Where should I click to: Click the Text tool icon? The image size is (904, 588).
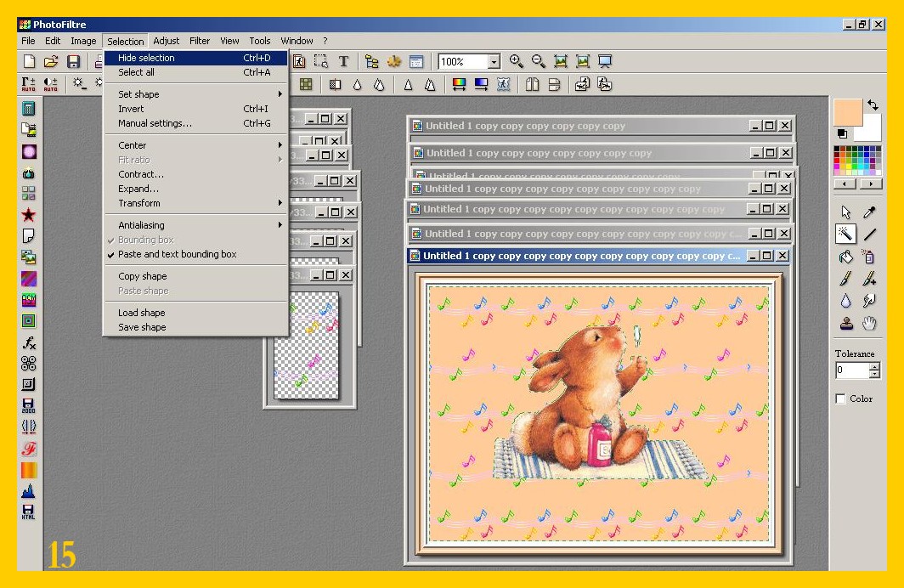343,61
